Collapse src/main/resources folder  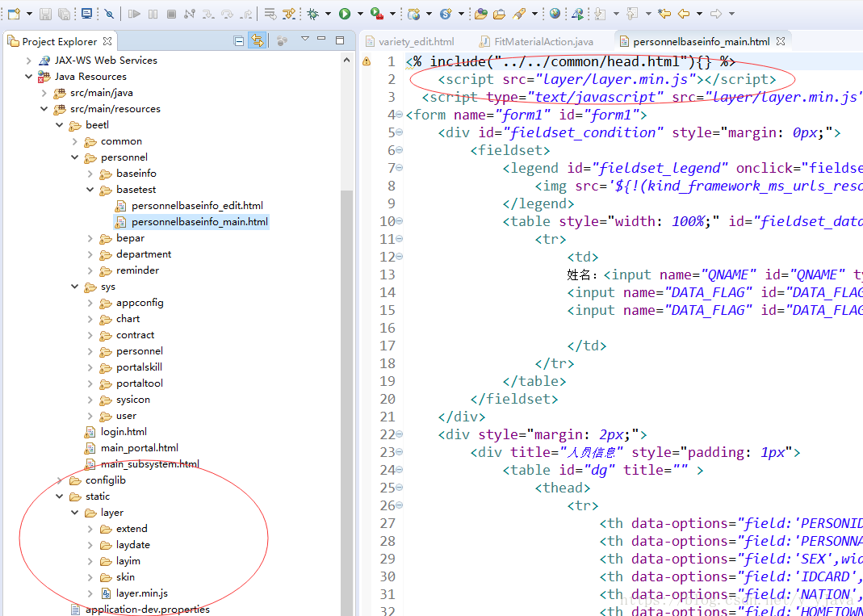(x=44, y=109)
